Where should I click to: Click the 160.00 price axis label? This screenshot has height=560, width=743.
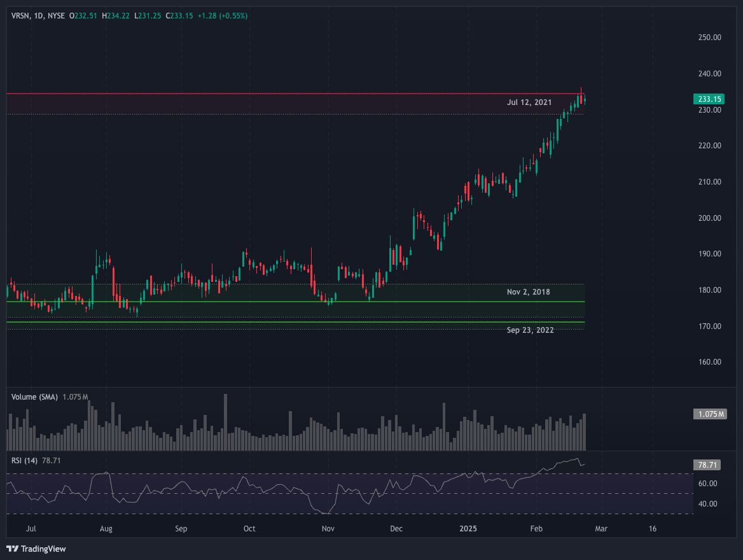pos(709,362)
